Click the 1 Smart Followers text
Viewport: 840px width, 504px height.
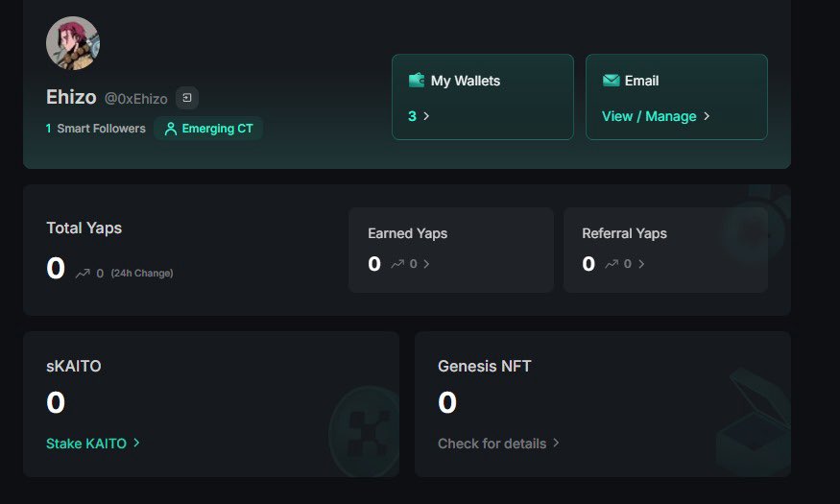click(x=95, y=129)
